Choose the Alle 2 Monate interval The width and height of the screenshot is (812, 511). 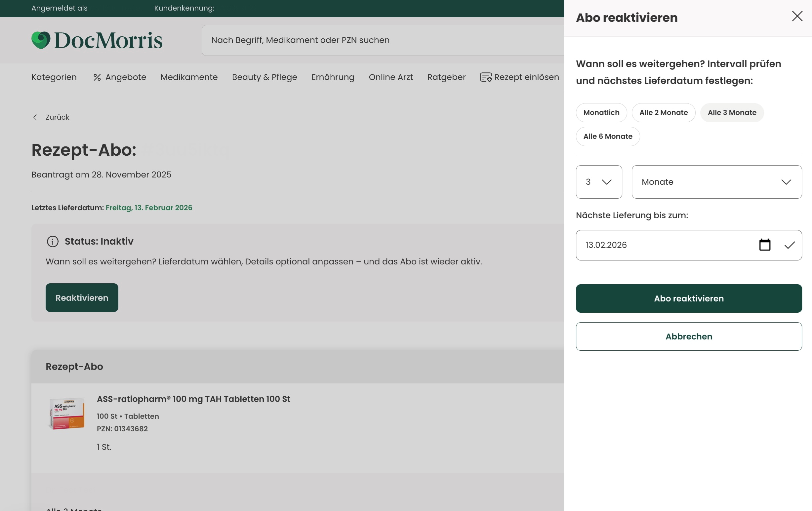click(663, 113)
